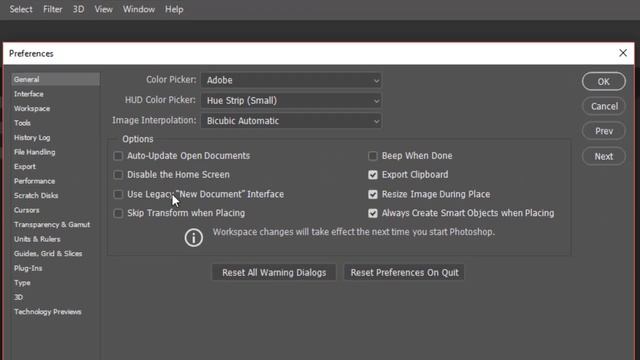Enable Beep When Done option
The height and width of the screenshot is (360, 640).
click(373, 156)
